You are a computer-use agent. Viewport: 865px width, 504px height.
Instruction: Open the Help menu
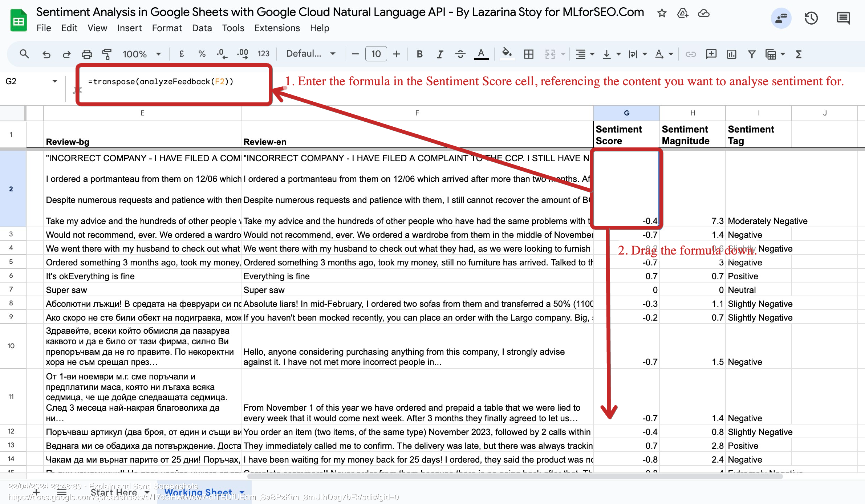(320, 28)
